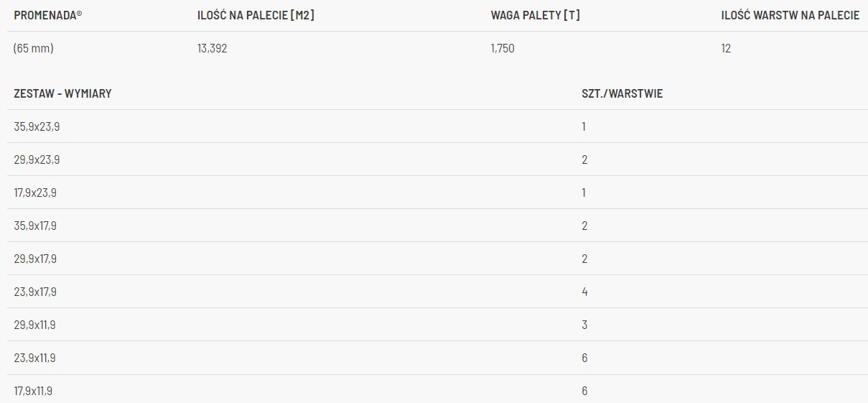Select the 23,9x17,9 dimension cell
The image size is (868, 403).
coord(35,292)
